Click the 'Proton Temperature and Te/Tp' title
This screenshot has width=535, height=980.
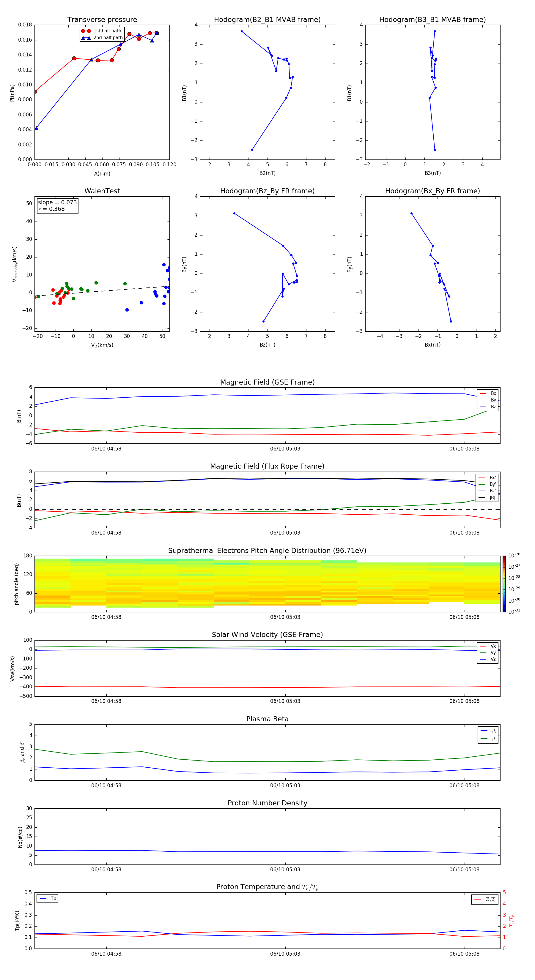tap(267, 887)
